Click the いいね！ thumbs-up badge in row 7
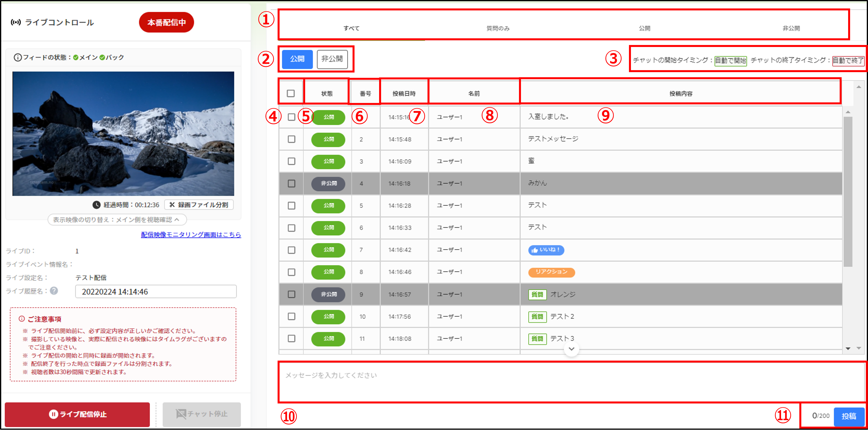 [546, 250]
